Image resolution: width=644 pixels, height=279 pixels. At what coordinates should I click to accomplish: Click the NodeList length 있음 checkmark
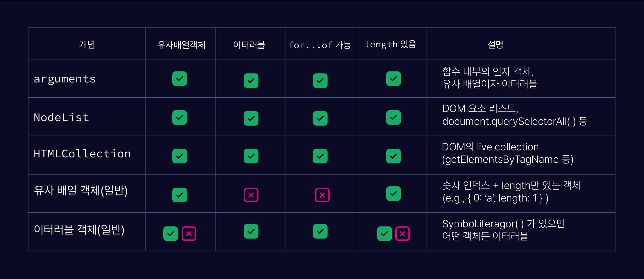393,118
